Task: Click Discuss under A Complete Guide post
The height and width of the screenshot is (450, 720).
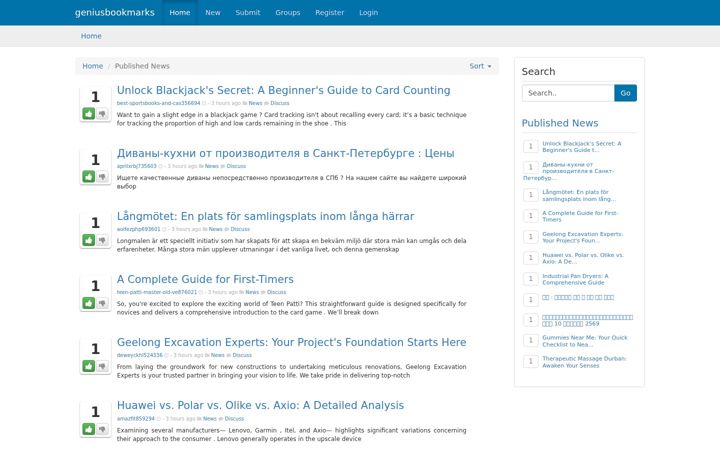Action: point(276,292)
